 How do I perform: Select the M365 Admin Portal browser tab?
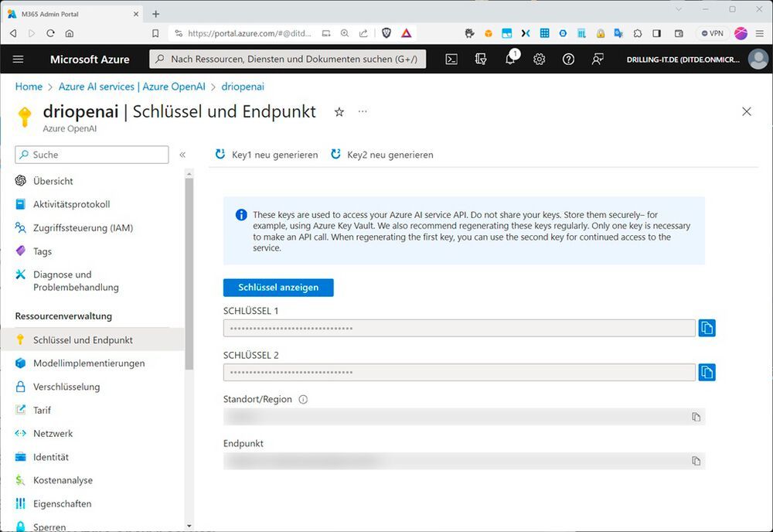coord(73,14)
